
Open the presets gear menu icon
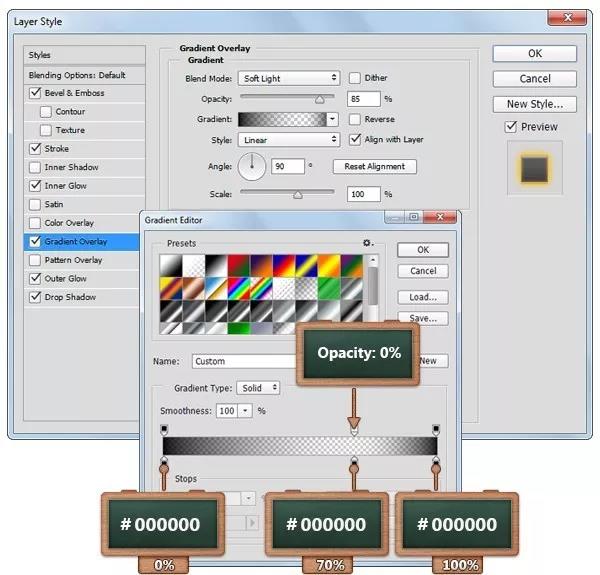[x=368, y=243]
